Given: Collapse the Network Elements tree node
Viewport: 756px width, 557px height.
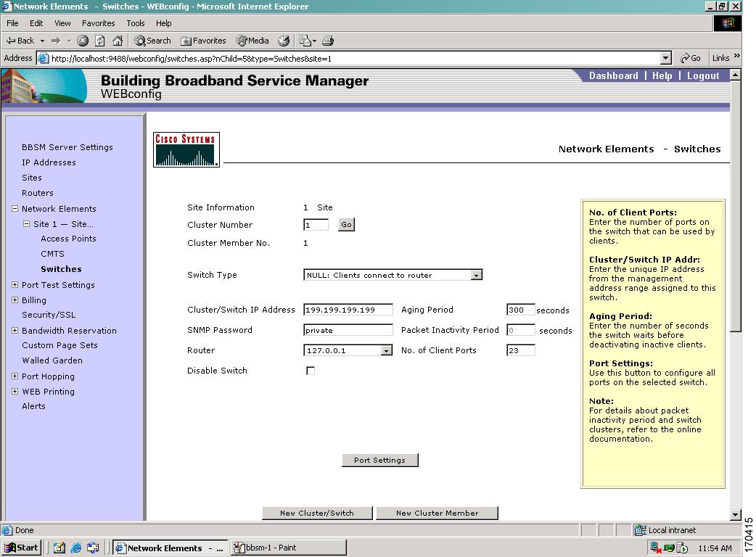Looking at the screenshot, I should coord(15,209).
